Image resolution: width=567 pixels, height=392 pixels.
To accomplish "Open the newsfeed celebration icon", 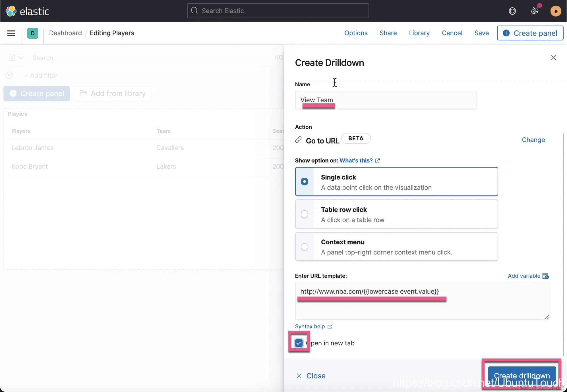I will pyautogui.click(x=534, y=11).
